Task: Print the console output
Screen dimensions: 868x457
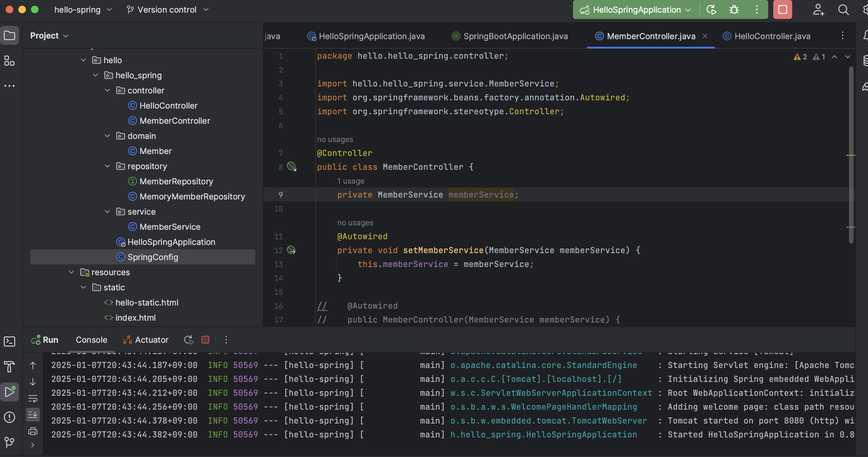Action: click(x=33, y=431)
